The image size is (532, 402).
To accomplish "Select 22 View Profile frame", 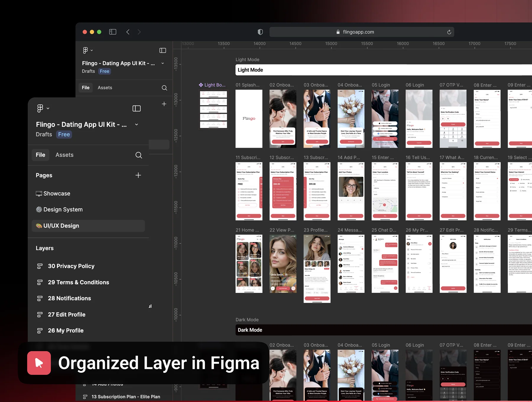I will (x=283, y=264).
